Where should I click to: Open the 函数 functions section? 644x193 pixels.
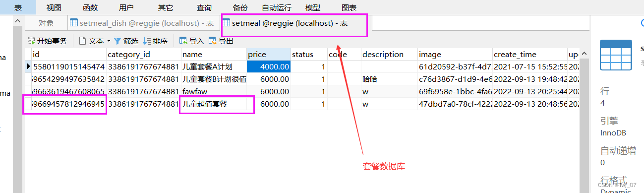(90, 7)
